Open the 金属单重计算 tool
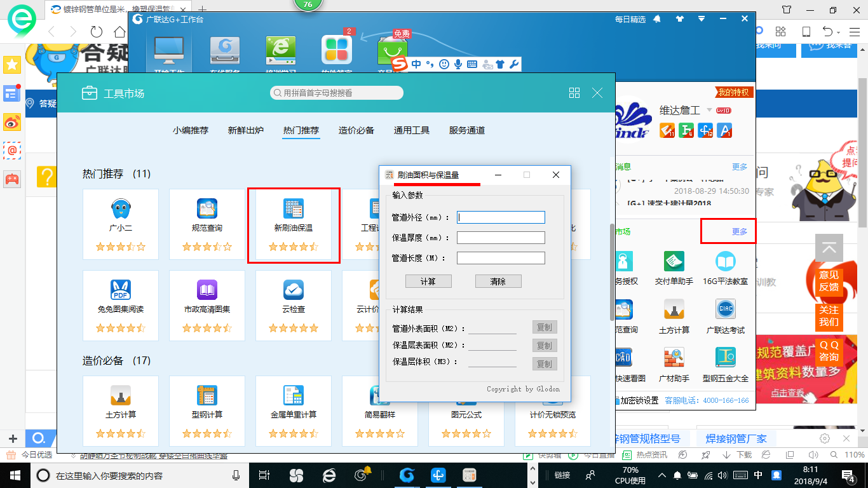 pos(294,410)
